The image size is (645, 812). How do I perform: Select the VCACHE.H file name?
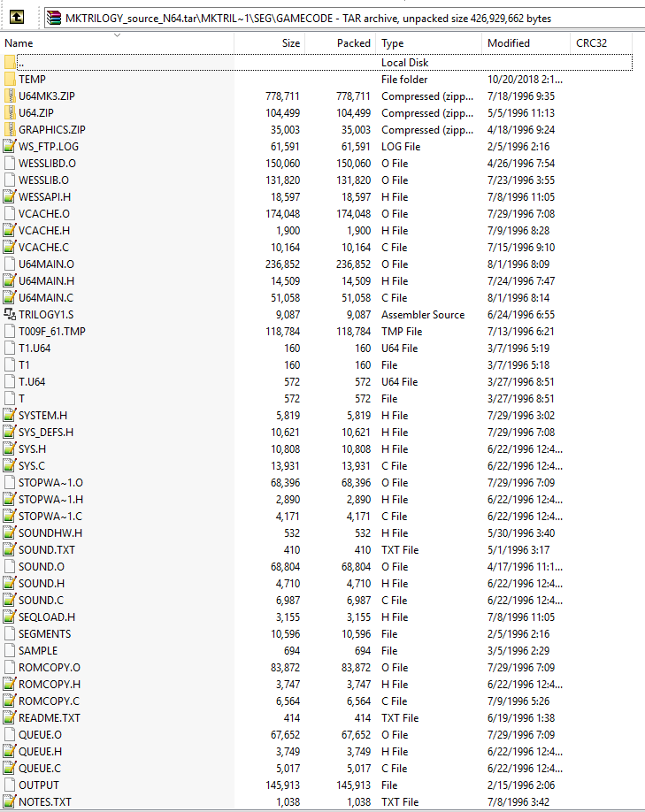[x=44, y=231]
